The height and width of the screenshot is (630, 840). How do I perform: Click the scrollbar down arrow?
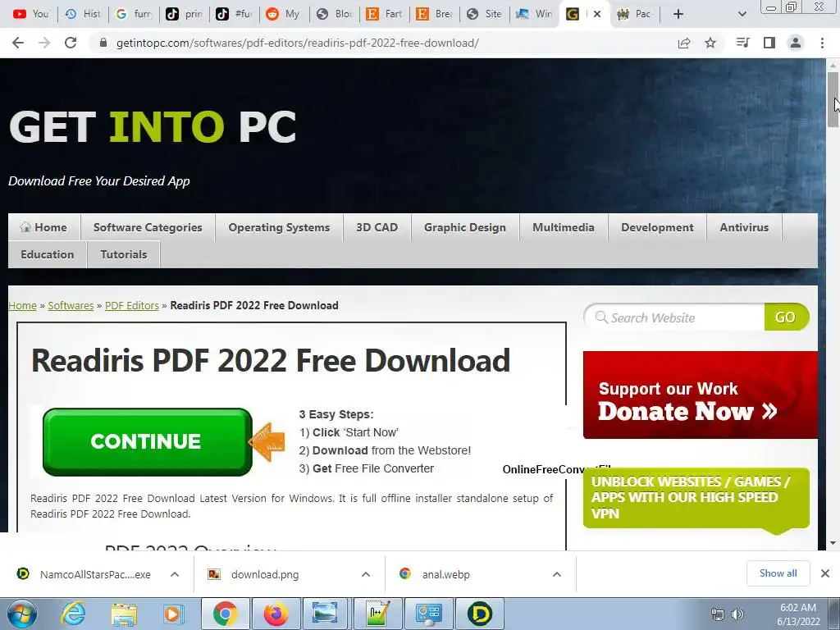click(x=833, y=543)
